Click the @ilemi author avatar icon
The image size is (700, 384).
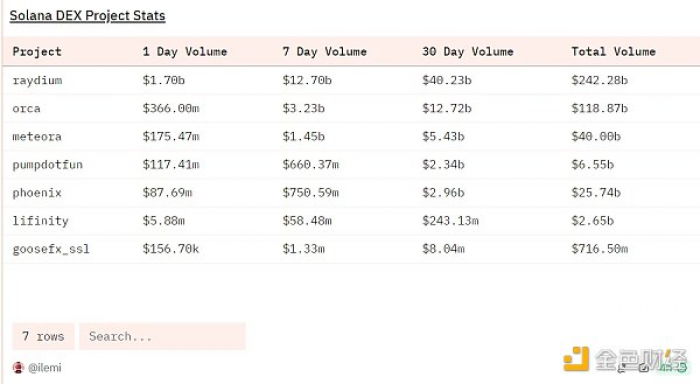click(x=18, y=367)
